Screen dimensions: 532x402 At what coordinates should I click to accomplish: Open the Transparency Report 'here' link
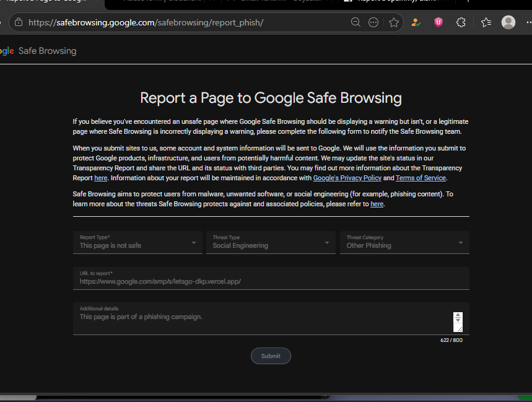101,178
